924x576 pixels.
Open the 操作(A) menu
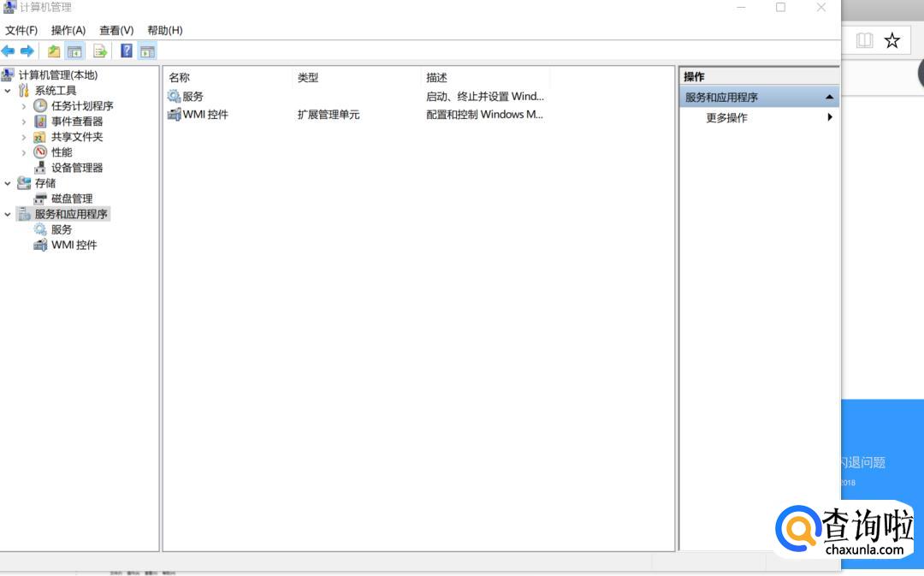pyautogui.click(x=68, y=30)
